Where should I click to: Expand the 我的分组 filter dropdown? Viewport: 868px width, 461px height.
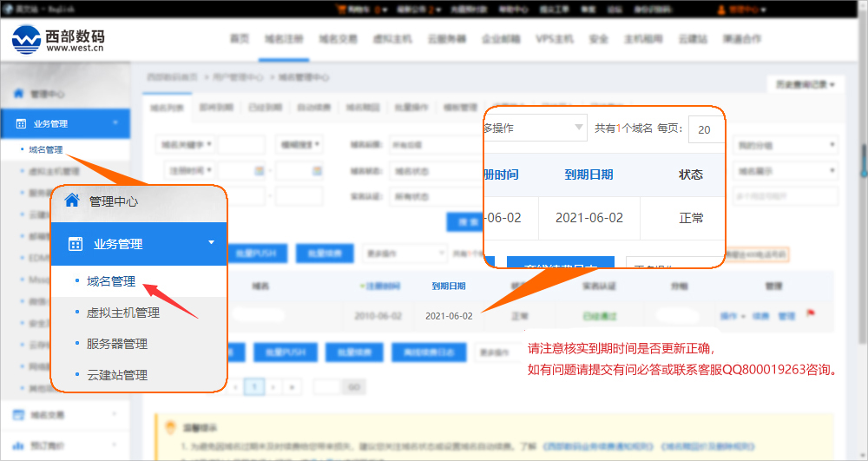pos(785,145)
